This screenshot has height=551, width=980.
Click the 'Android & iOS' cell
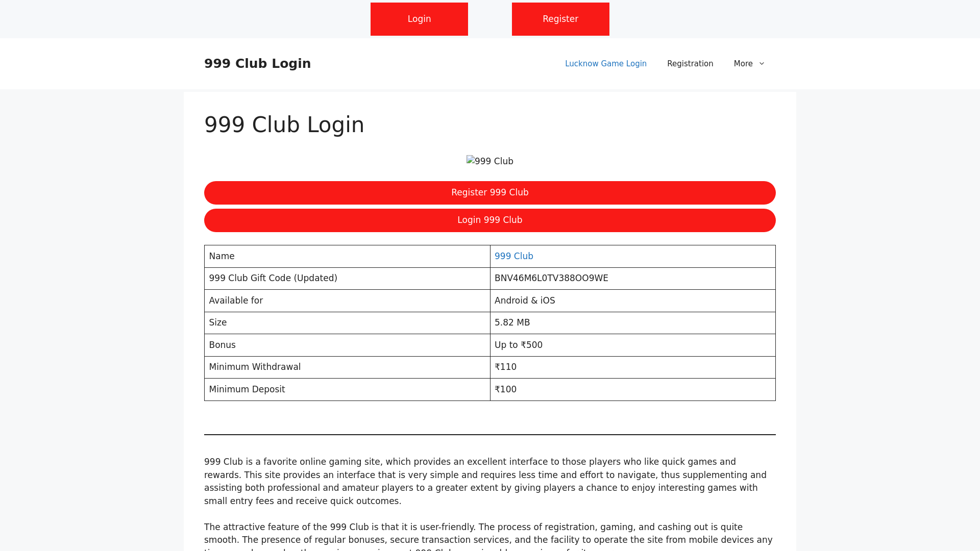click(632, 300)
